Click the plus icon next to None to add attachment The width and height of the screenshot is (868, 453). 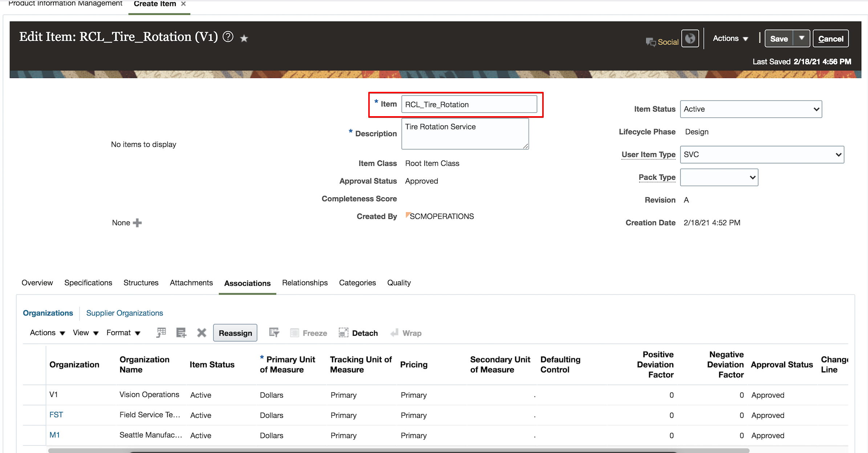(137, 223)
